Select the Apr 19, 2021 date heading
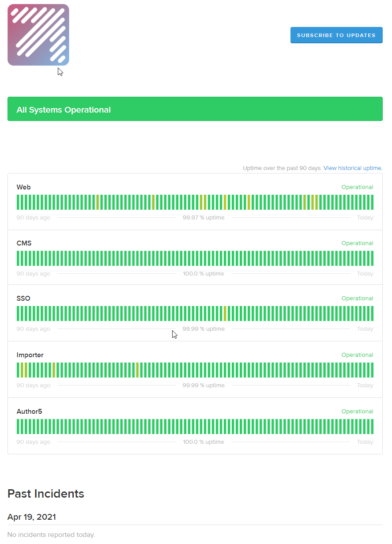The image size is (392, 544). [x=31, y=517]
